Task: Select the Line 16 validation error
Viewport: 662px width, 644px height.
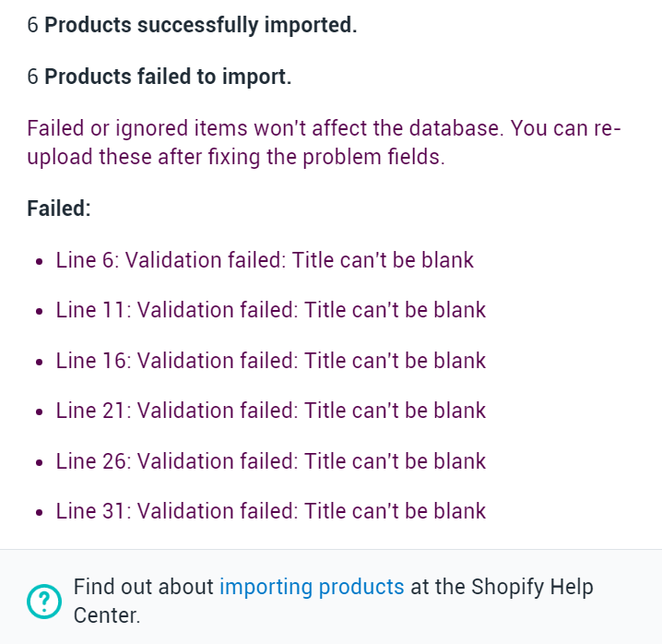Action: pyautogui.click(x=270, y=361)
